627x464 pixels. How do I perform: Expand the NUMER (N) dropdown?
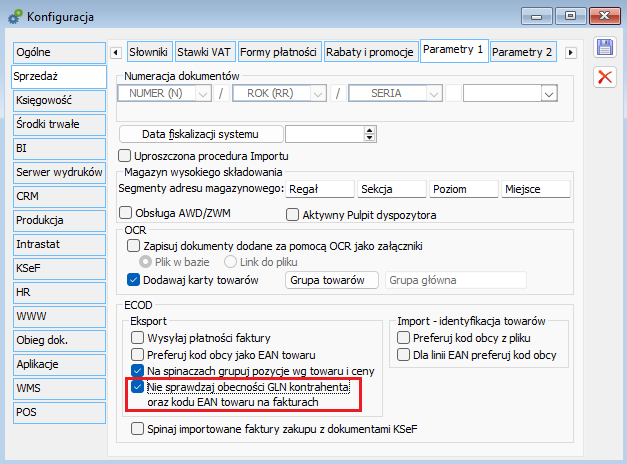pos(203,94)
